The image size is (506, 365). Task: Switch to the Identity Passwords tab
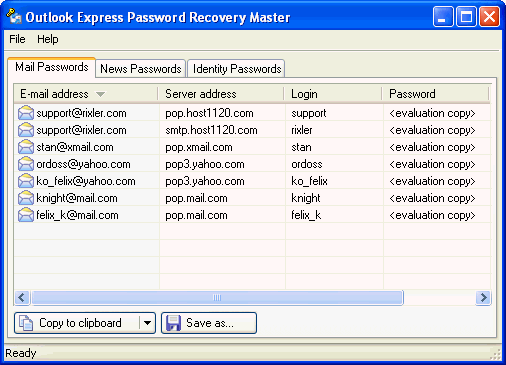236,69
